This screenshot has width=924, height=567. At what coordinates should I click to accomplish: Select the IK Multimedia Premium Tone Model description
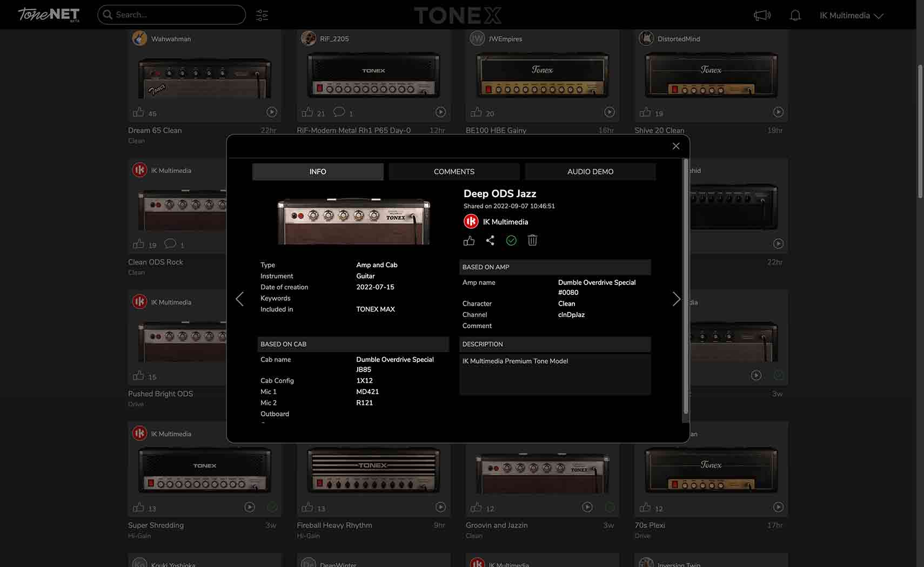(x=515, y=361)
